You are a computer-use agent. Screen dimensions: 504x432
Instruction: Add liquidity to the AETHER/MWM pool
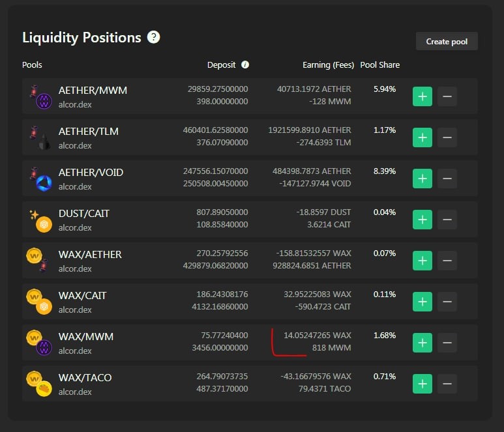click(422, 96)
